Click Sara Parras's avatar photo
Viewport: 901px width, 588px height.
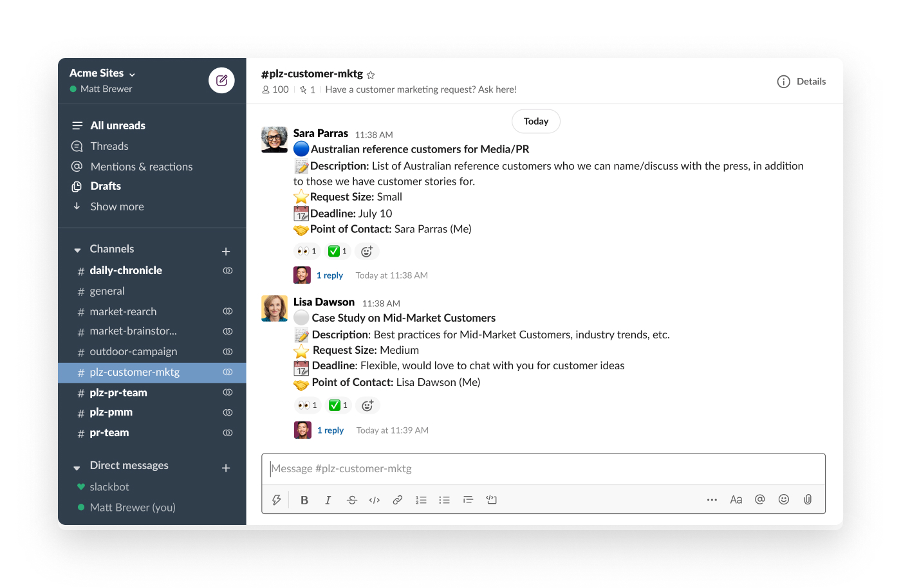(x=274, y=140)
